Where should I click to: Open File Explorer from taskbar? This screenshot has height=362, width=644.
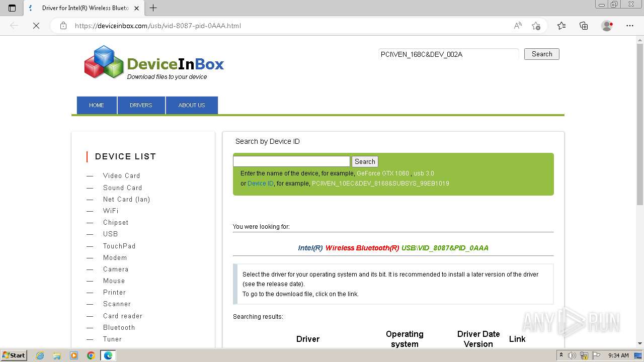click(57, 355)
